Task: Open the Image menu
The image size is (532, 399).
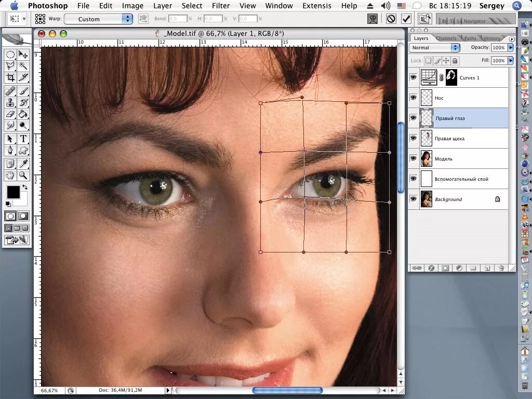Action: (x=132, y=6)
